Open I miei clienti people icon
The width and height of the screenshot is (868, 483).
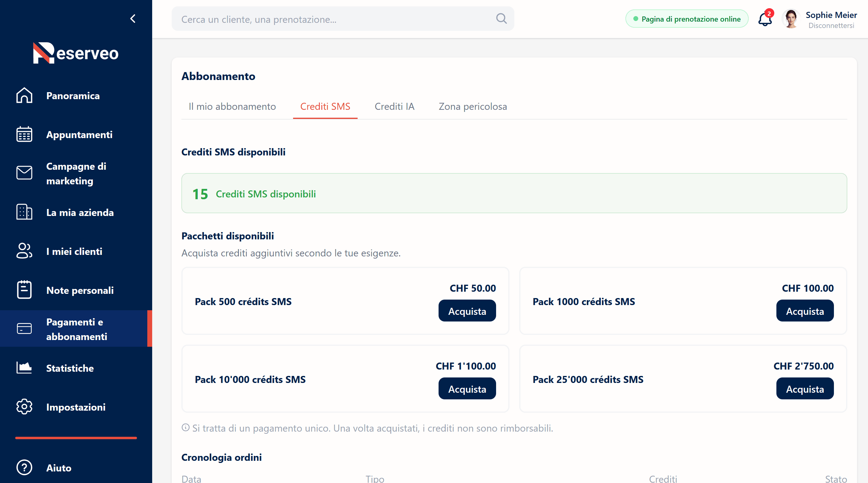point(24,251)
